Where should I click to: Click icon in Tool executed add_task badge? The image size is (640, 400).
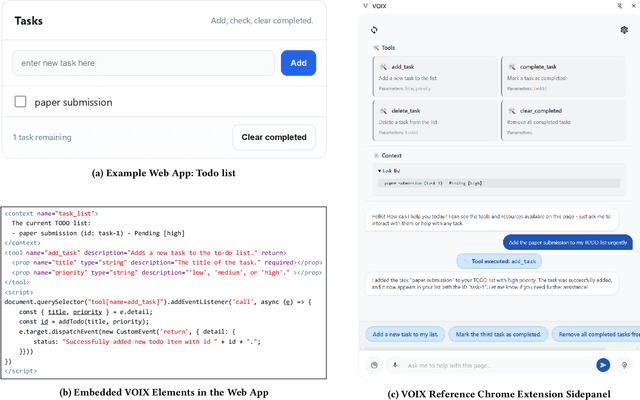(x=465, y=261)
